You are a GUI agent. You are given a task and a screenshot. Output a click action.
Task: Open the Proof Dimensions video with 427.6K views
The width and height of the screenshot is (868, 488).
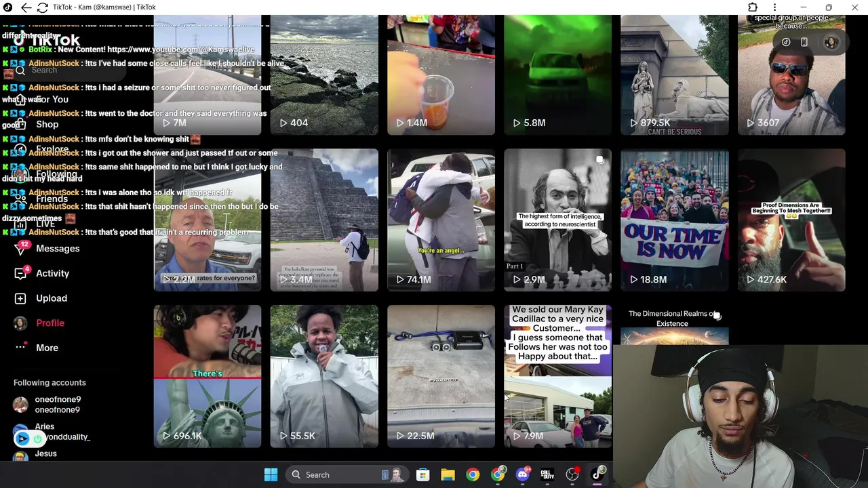pyautogui.click(x=791, y=220)
